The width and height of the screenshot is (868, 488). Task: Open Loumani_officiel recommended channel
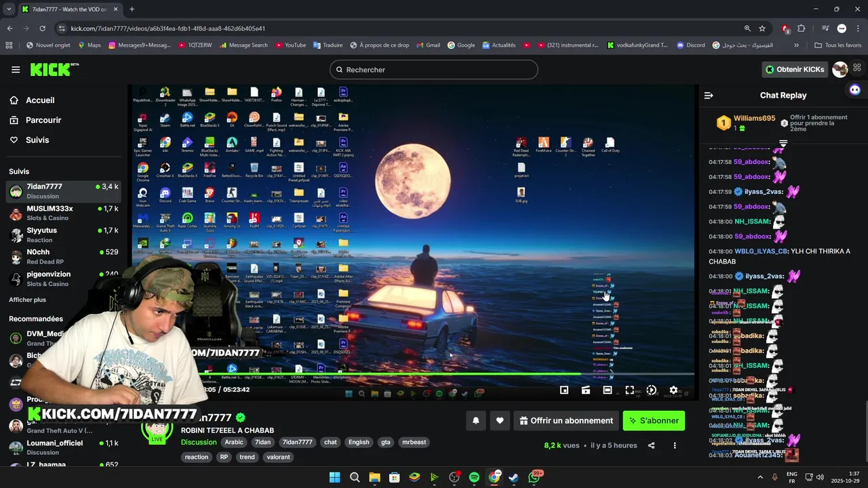(x=63, y=447)
